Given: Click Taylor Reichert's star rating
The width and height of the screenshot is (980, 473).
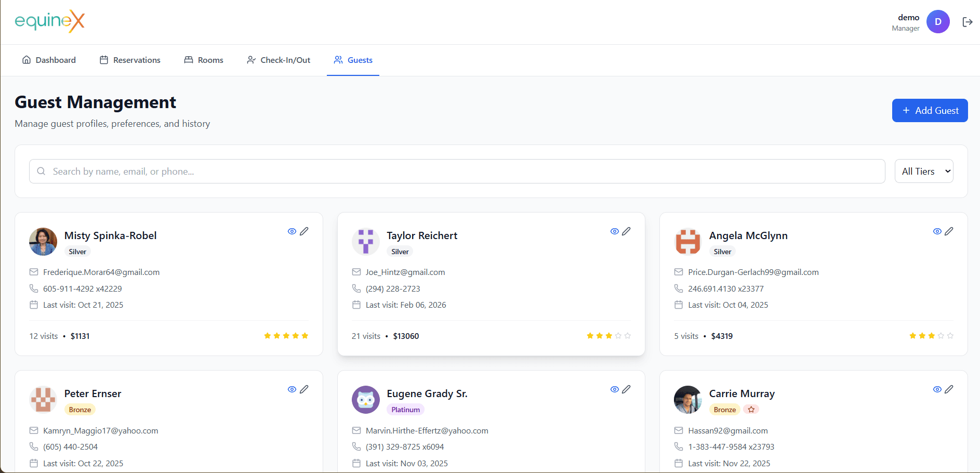Looking at the screenshot, I should pos(608,336).
